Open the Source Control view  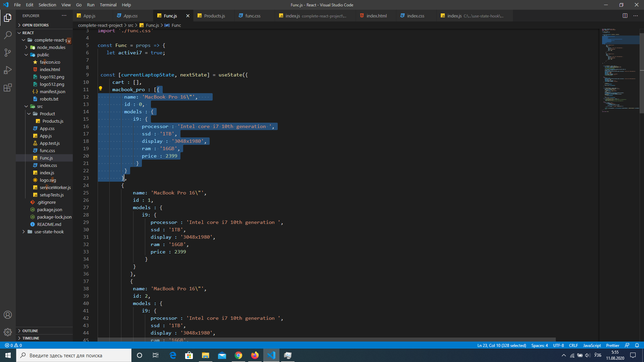point(8,53)
